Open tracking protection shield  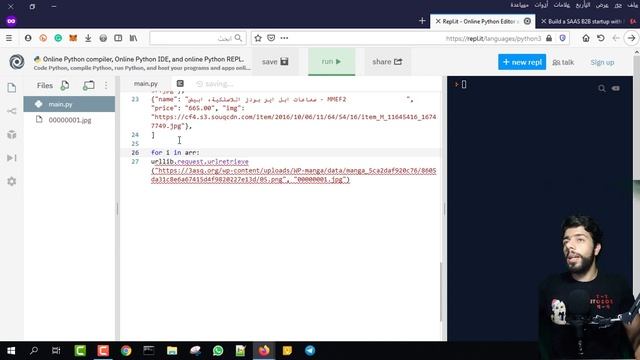click(x=562, y=38)
